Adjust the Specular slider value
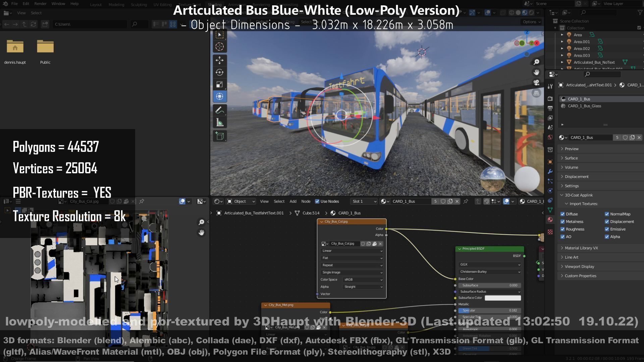The width and height of the screenshot is (644, 362). [x=489, y=310]
